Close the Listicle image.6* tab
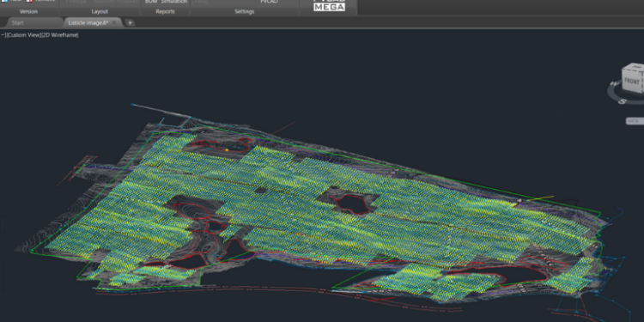The image size is (644, 322). click(114, 23)
